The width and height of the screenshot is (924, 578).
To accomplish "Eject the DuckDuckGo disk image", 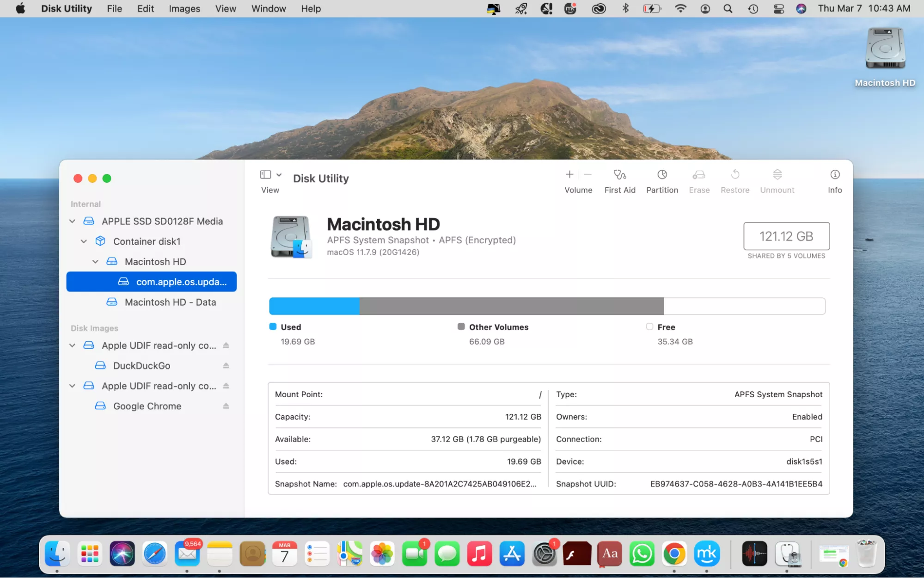I will (226, 366).
